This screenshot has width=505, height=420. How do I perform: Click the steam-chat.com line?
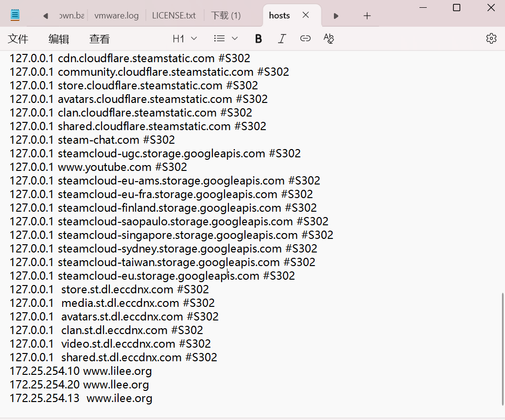tap(92, 140)
